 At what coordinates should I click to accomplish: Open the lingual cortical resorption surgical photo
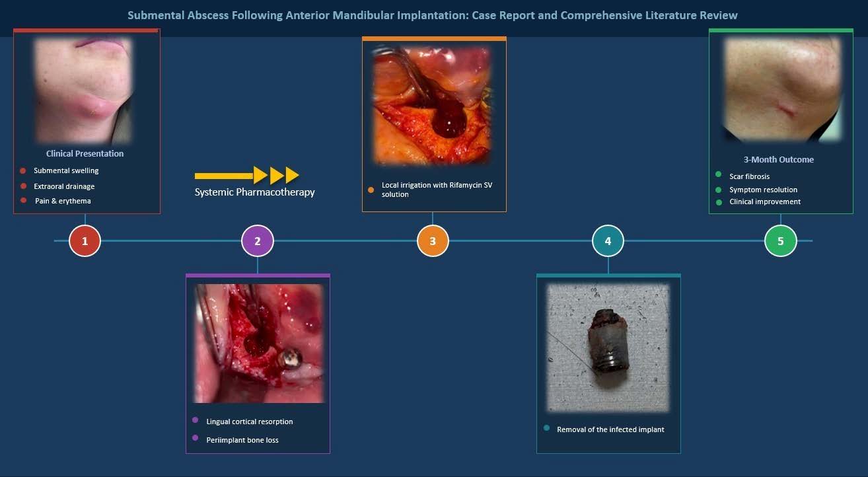[x=258, y=344]
